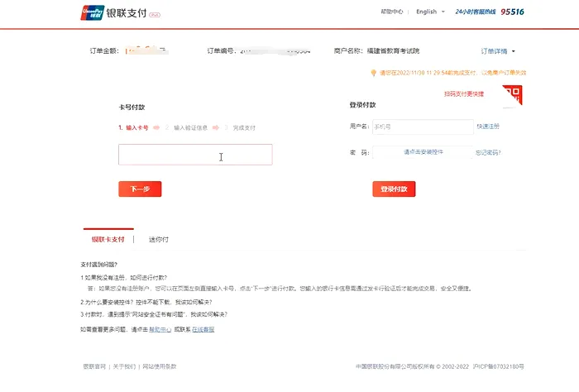Open FAQ 1 如果我没有注册，如何进行付款?

(x=124, y=278)
